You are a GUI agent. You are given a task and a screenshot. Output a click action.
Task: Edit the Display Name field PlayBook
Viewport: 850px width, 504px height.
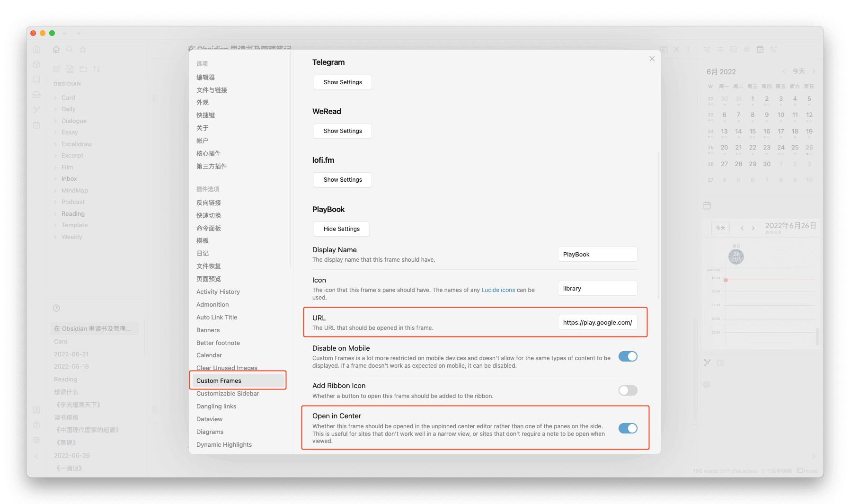[x=597, y=254]
